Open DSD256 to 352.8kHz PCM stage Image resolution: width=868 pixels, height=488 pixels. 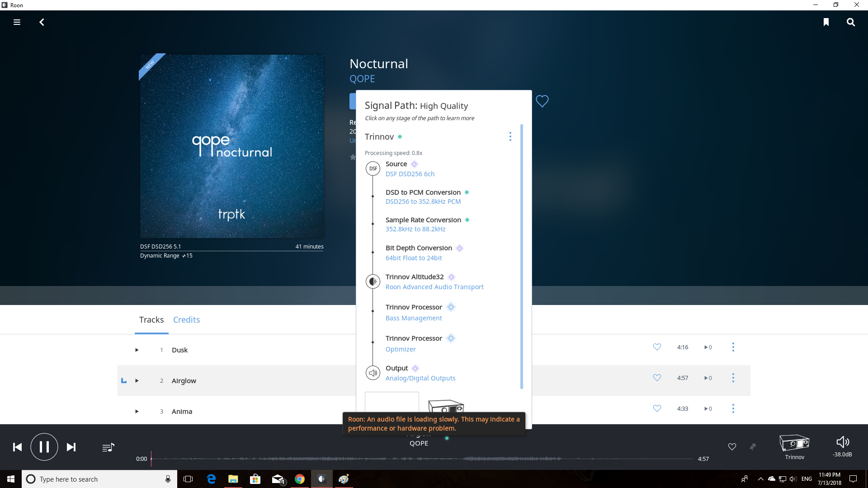pos(423,202)
